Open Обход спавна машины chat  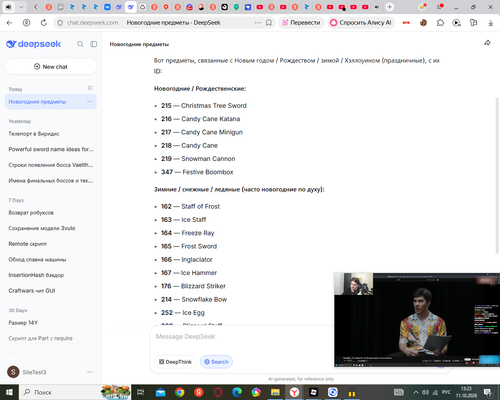tap(37, 259)
